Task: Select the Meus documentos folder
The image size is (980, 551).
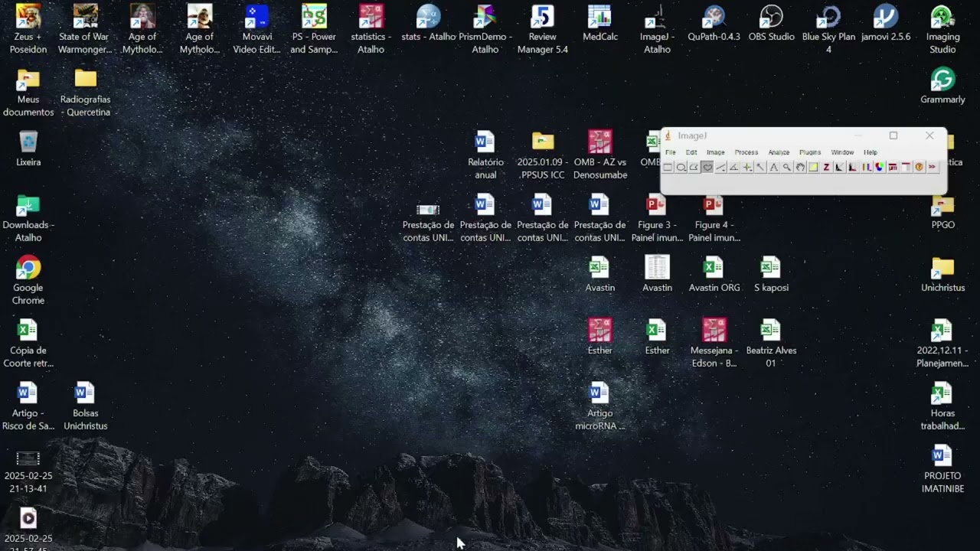Action: (28, 92)
